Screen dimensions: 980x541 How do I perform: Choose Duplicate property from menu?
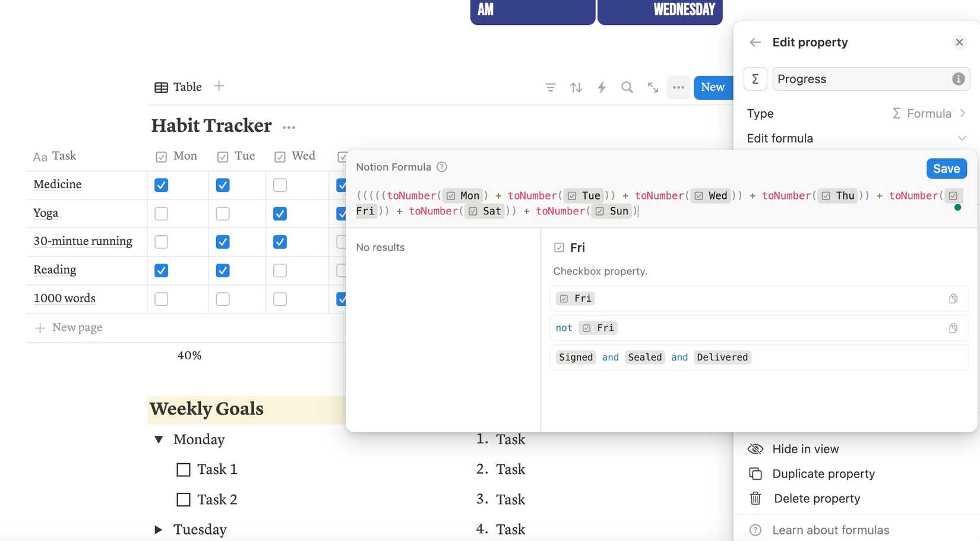[823, 474]
